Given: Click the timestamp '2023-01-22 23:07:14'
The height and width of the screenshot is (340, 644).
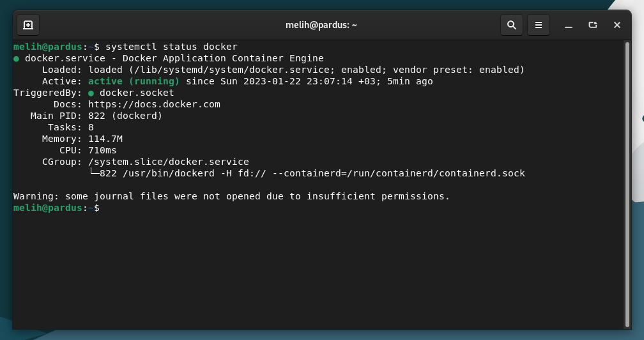Looking at the screenshot, I should (x=298, y=81).
